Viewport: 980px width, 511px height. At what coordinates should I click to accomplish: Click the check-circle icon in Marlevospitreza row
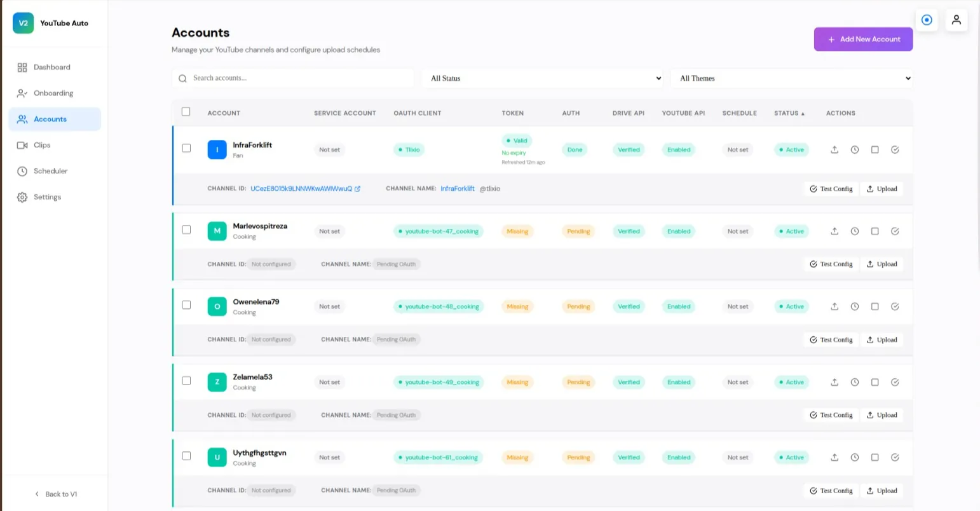[895, 231]
